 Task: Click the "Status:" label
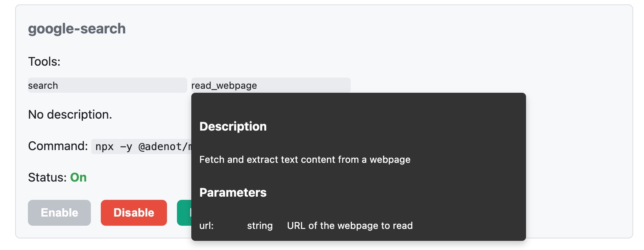click(x=47, y=178)
